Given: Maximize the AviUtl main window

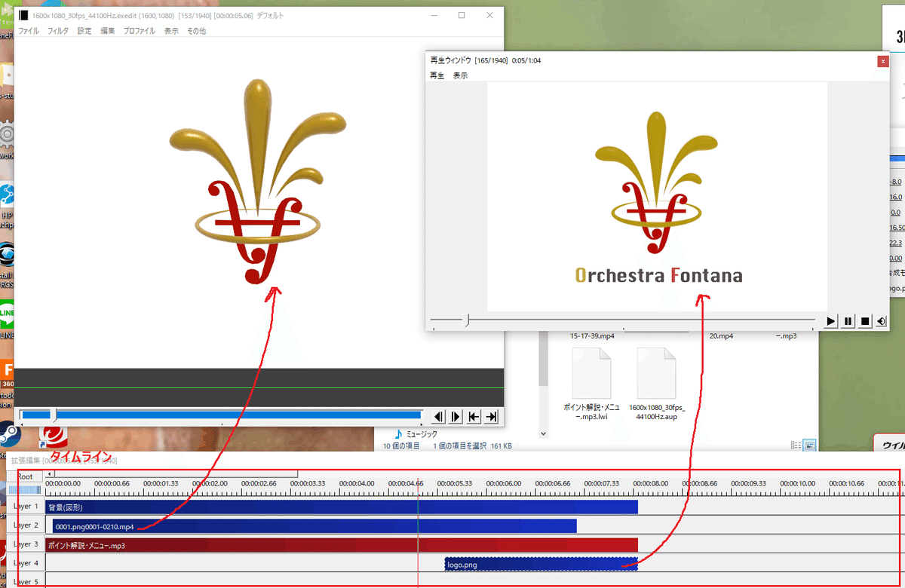Looking at the screenshot, I should pos(462,15).
